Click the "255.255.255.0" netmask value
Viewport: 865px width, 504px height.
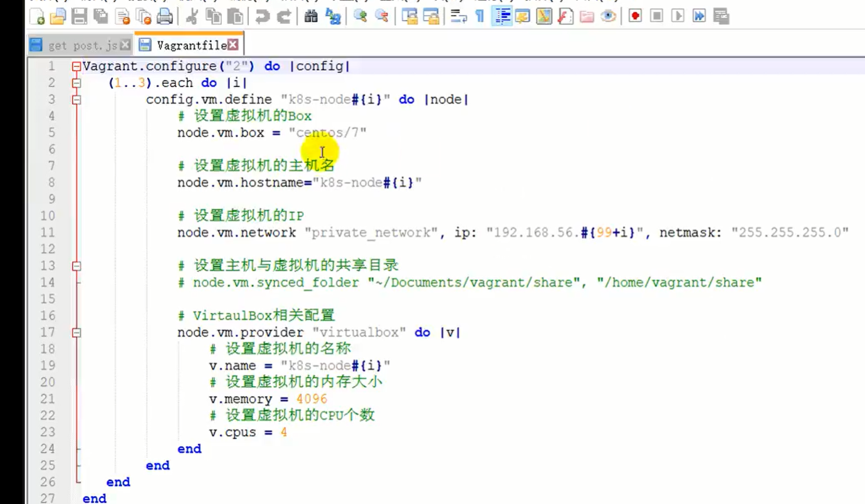point(790,233)
